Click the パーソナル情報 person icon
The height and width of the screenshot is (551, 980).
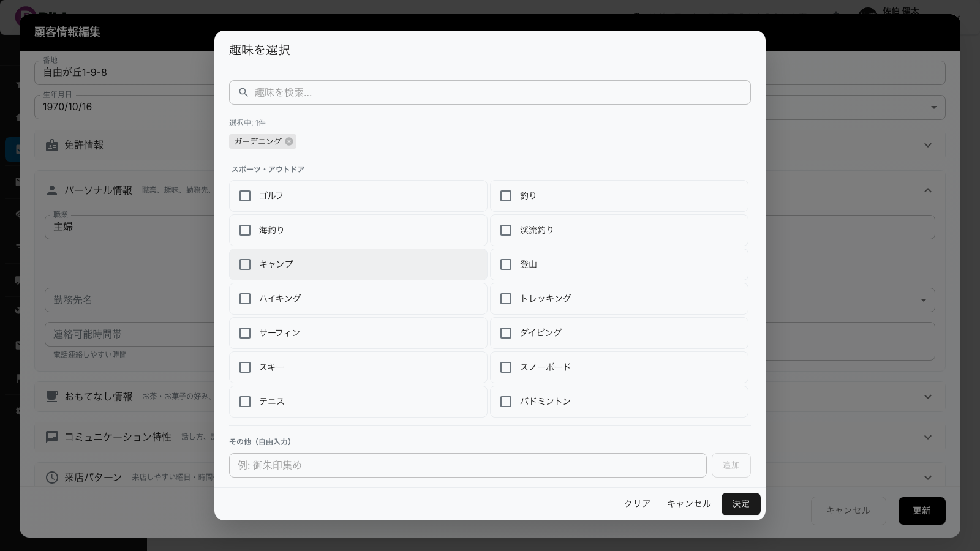(x=52, y=190)
